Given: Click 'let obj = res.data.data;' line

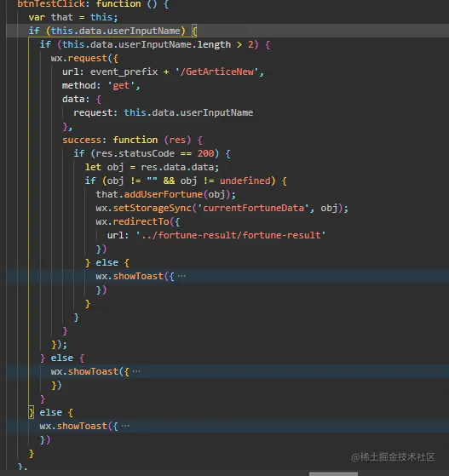Looking at the screenshot, I should click(152, 167).
